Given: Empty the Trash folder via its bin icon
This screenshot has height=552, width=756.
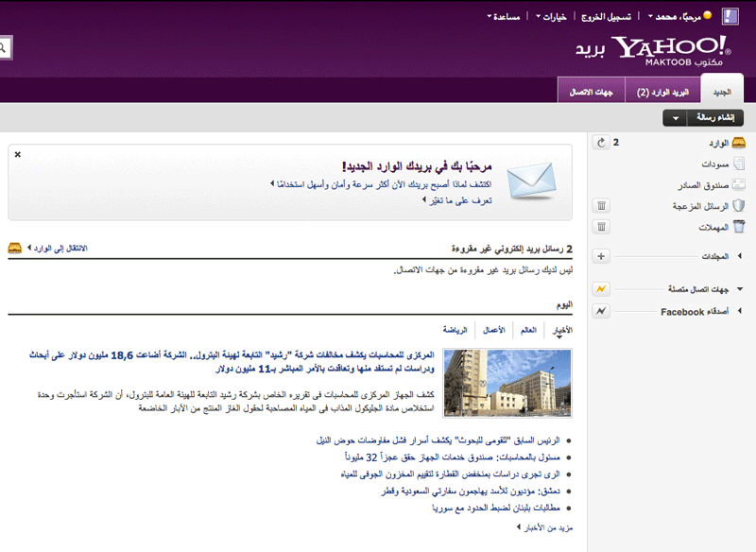Looking at the screenshot, I should pos(602,227).
